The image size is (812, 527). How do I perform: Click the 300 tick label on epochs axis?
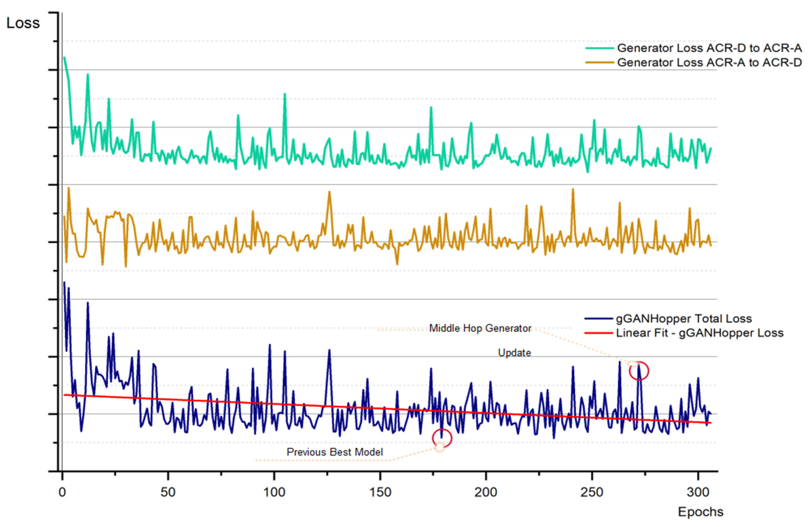698,492
